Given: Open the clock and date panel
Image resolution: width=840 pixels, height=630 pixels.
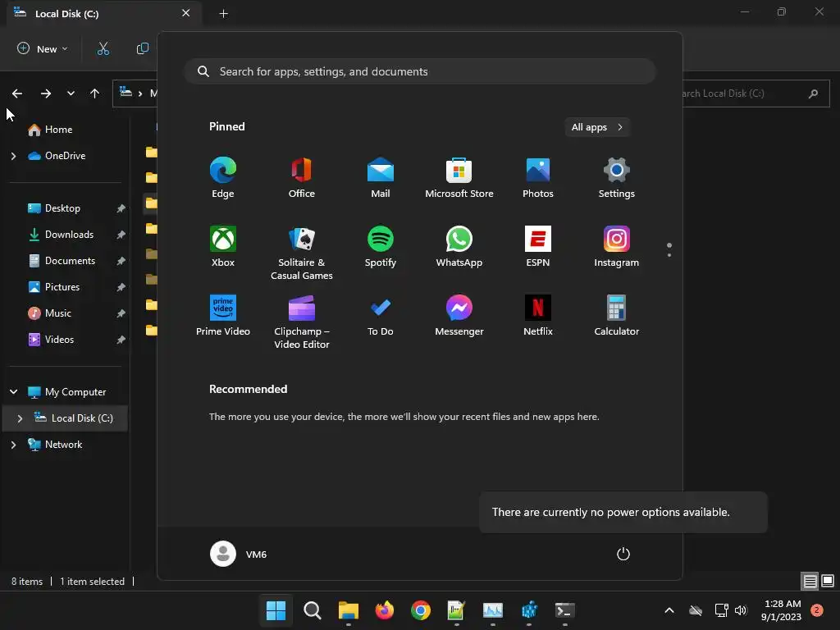Looking at the screenshot, I should click(781, 610).
